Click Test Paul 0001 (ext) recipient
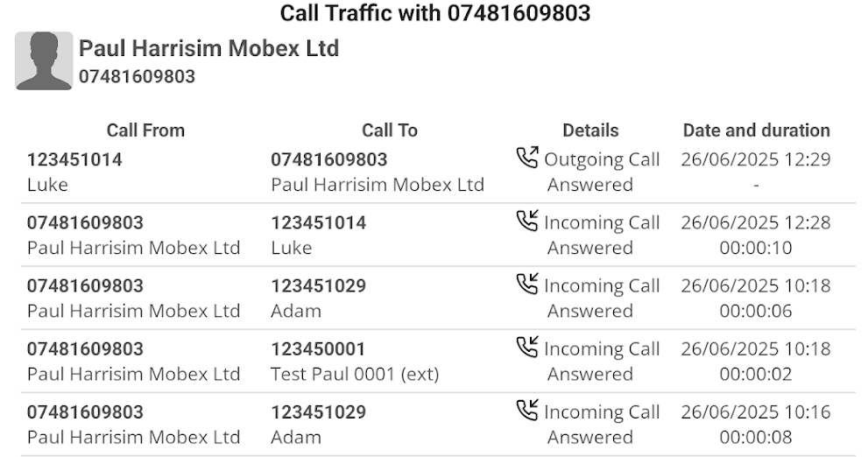Image resolution: width=868 pixels, height=457 pixels. (x=355, y=374)
